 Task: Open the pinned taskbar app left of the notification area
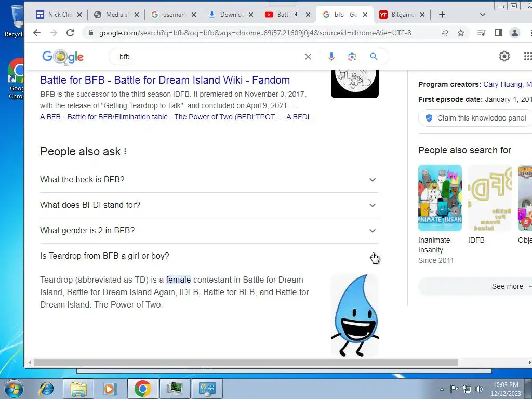(207, 389)
